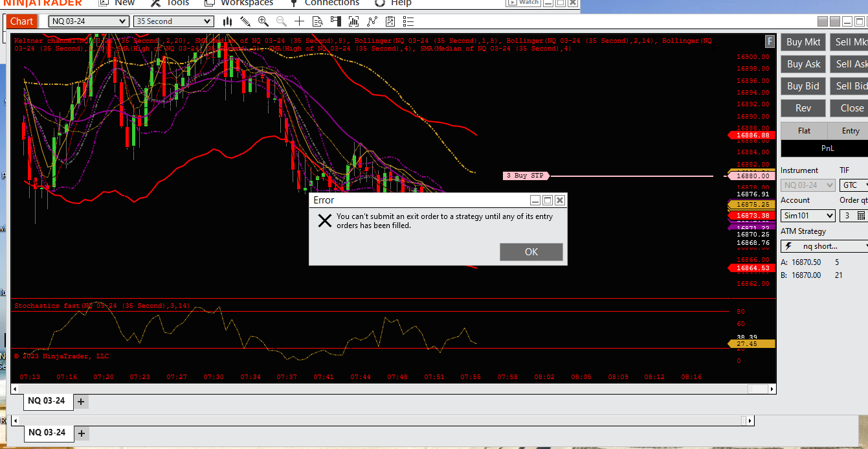The width and height of the screenshot is (868, 449).
Task: Open the 35 Second interval dropdown
Action: click(173, 21)
